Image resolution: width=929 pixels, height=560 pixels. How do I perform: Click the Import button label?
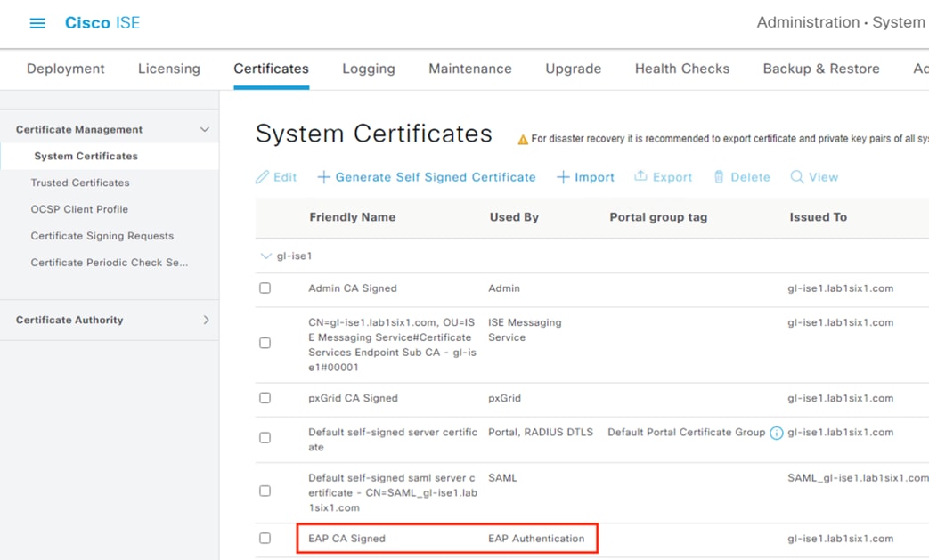[594, 177]
